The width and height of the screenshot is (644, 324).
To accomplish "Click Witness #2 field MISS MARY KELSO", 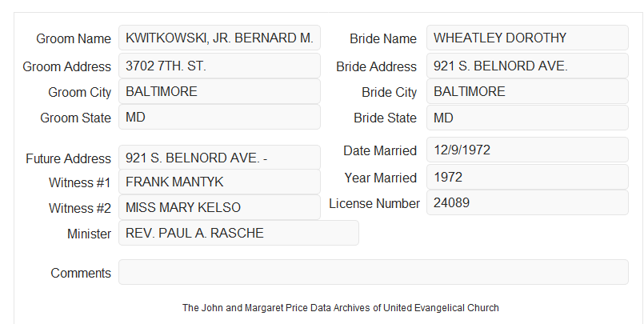I will [x=219, y=207].
